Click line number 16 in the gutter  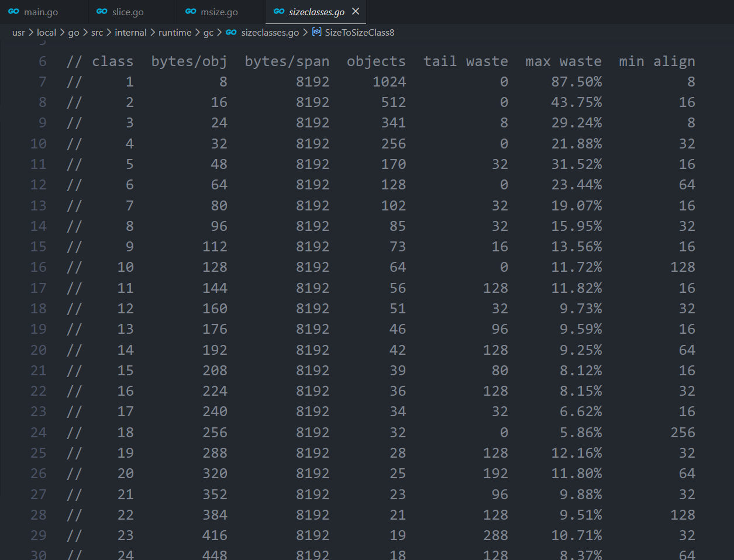click(x=38, y=267)
